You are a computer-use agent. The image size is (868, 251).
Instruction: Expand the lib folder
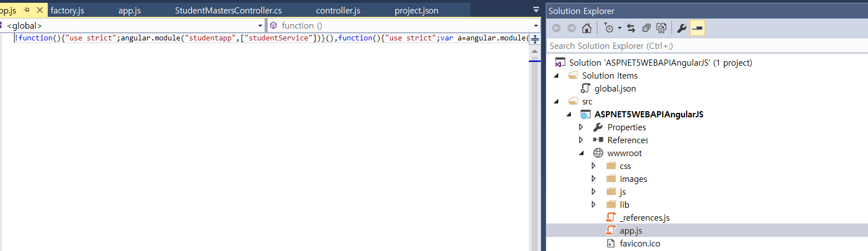[594, 204]
